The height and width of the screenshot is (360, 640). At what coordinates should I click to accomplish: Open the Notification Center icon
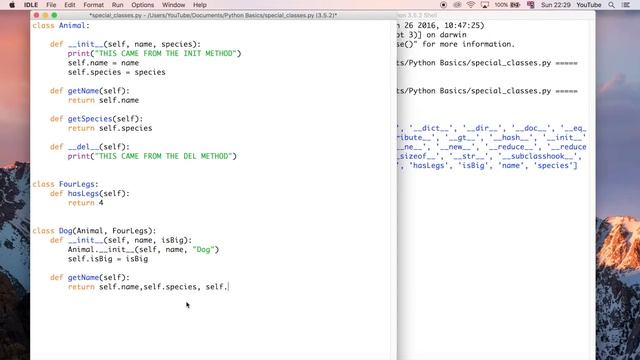click(626, 5)
